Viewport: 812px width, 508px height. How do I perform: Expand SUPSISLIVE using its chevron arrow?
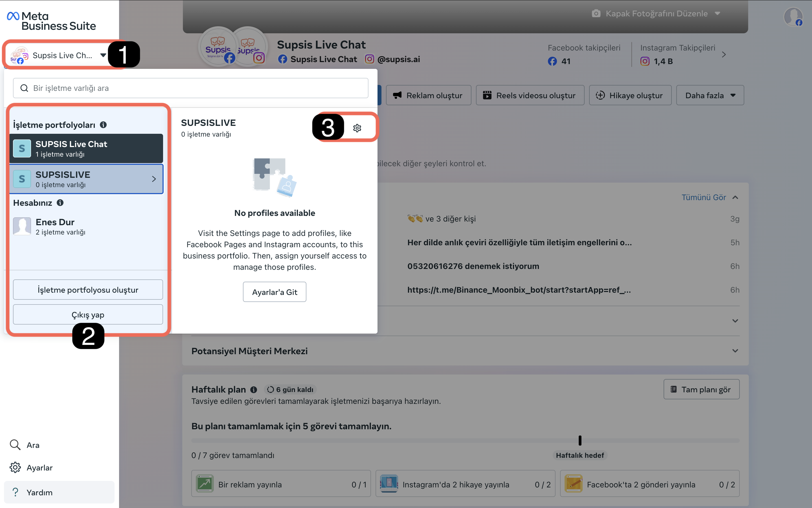click(154, 179)
